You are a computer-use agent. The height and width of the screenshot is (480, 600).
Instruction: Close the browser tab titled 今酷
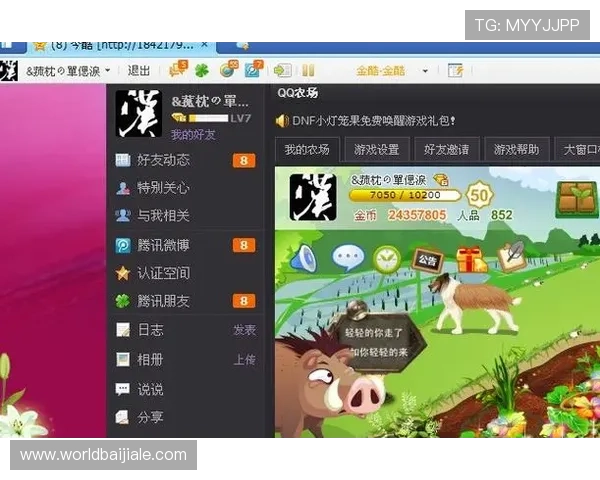click(x=205, y=46)
